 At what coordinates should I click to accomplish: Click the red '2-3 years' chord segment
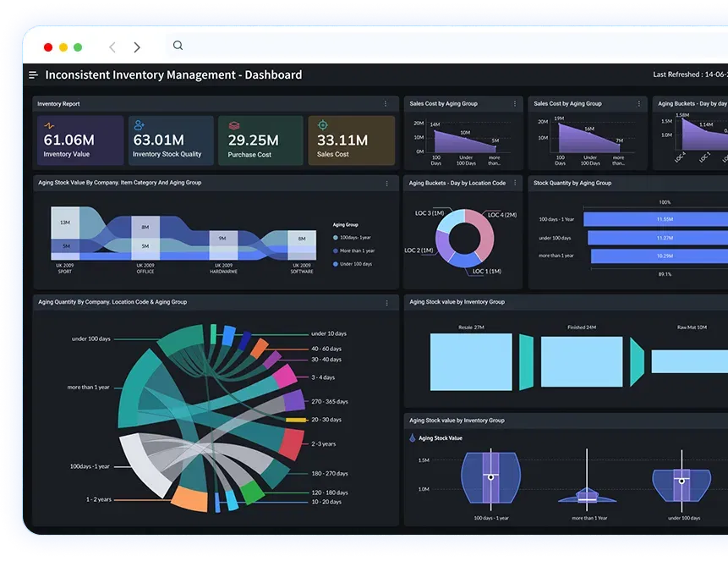[292, 443]
